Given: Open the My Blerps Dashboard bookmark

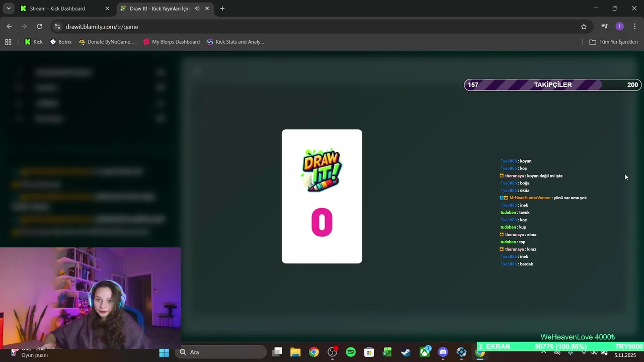Looking at the screenshot, I should (171, 42).
